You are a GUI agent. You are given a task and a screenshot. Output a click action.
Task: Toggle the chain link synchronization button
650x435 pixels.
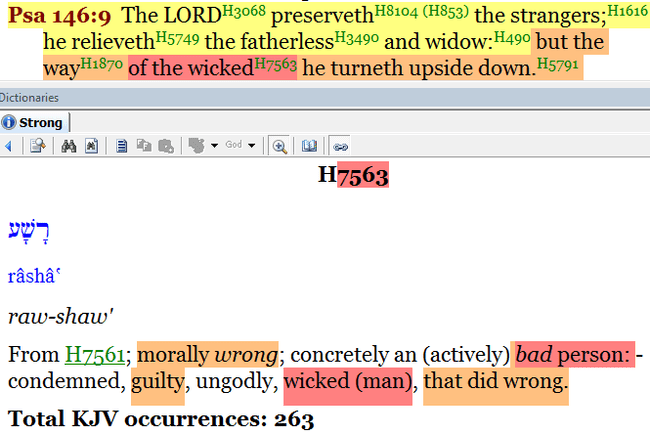(339, 146)
